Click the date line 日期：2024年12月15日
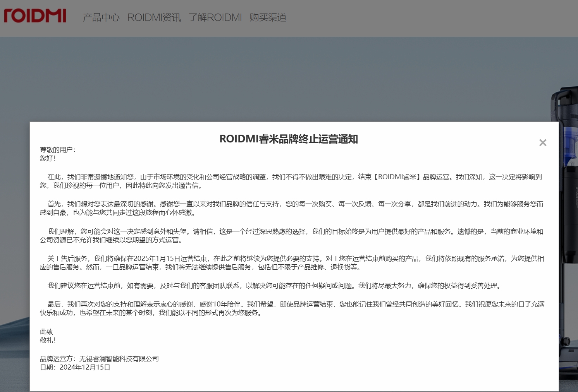 (x=75, y=367)
